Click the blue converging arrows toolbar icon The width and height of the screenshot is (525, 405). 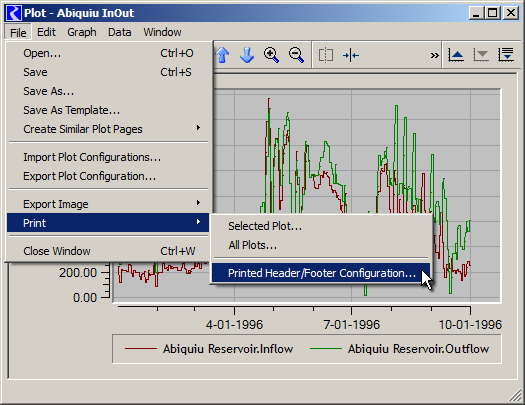pos(351,55)
